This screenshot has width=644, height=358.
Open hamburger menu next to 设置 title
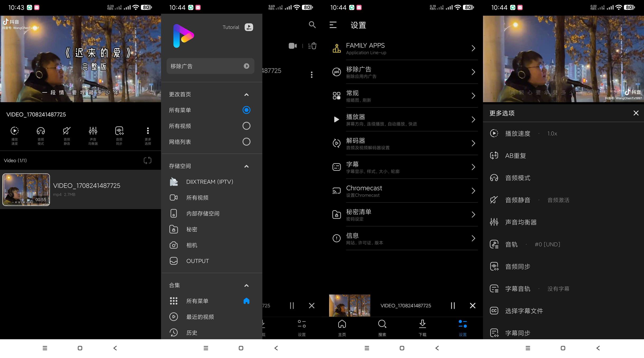tap(333, 25)
